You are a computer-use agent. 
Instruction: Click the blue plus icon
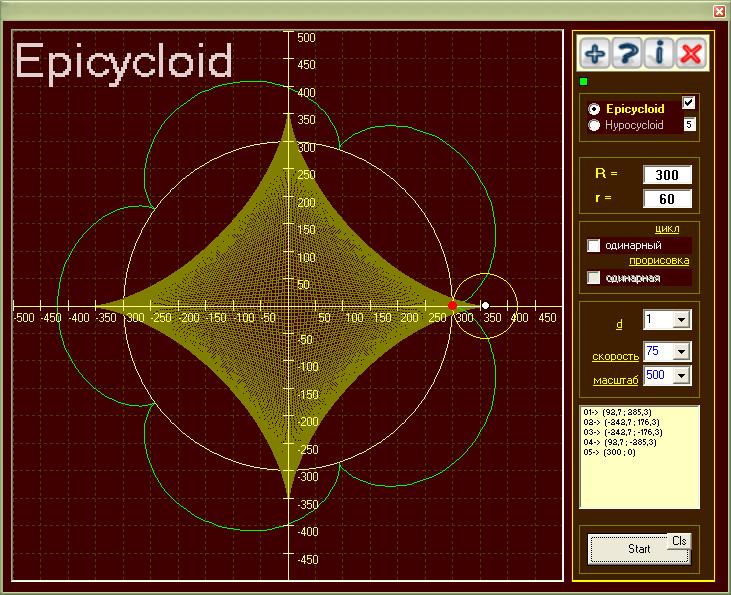click(596, 54)
